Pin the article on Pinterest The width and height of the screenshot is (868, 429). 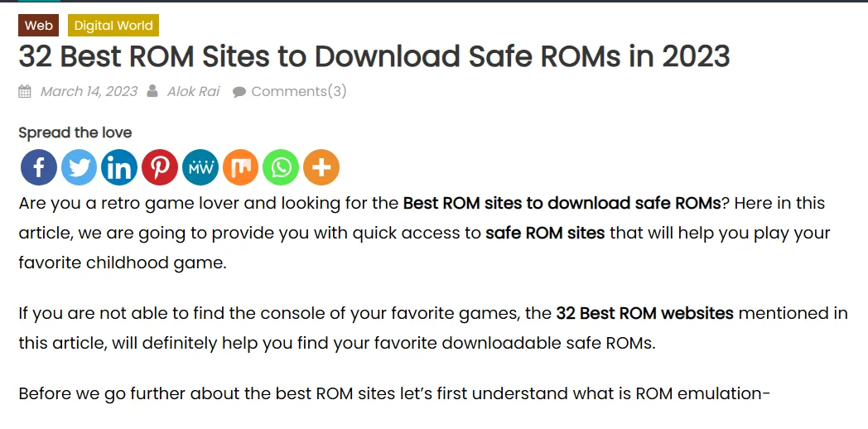coord(159,167)
